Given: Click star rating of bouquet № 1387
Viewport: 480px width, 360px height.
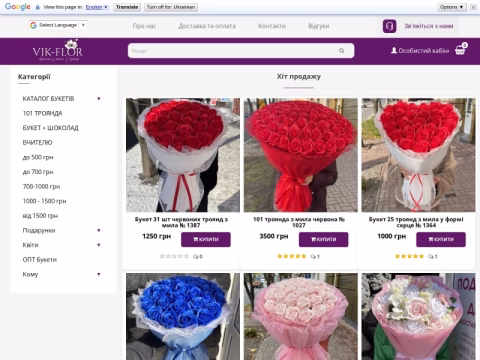Looking at the screenshot, I should coord(174,256).
